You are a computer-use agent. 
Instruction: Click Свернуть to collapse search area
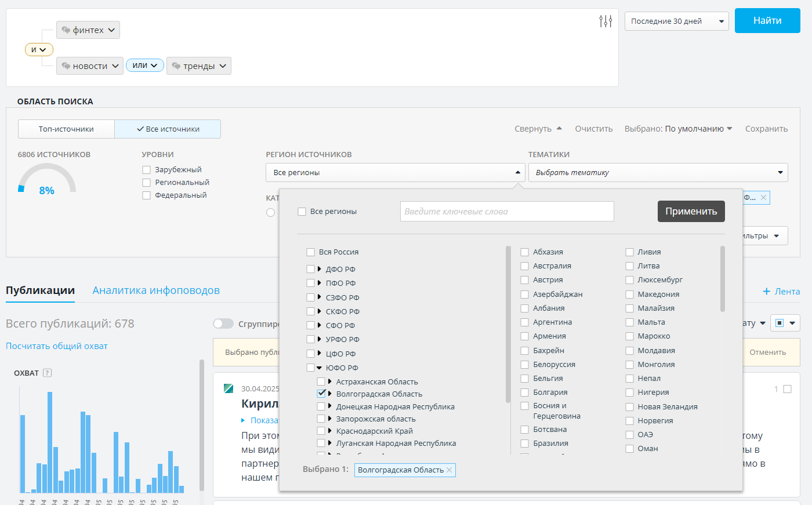point(538,129)
